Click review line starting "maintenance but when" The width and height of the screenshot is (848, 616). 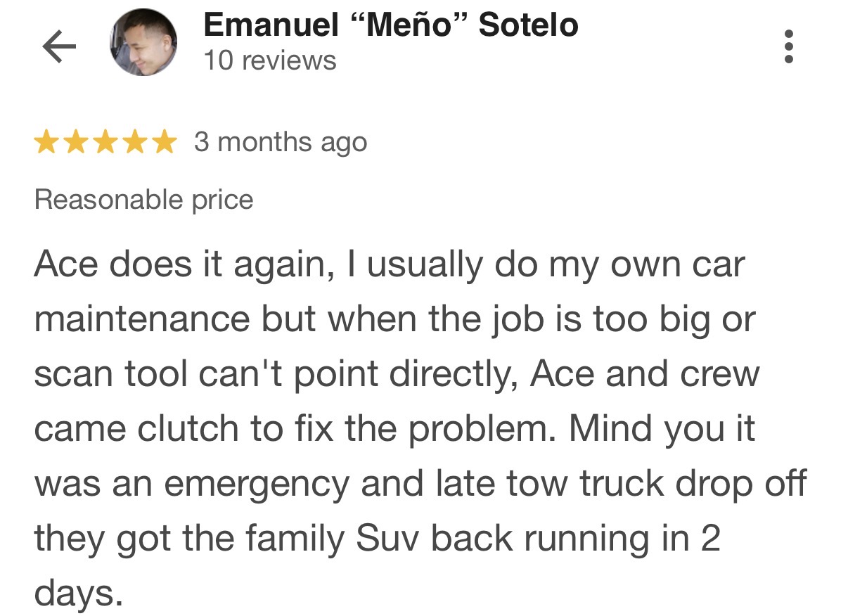point(394,320)
